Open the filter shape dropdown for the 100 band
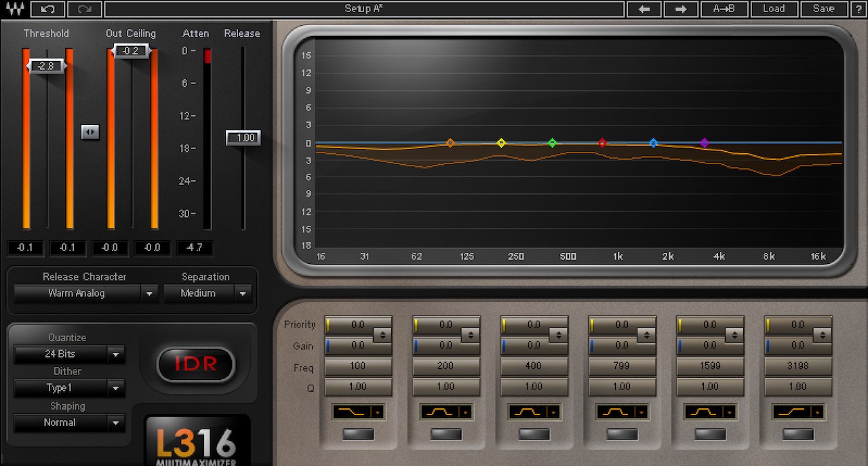The height and width of the screenshot is (466, 868). [358, 412]
